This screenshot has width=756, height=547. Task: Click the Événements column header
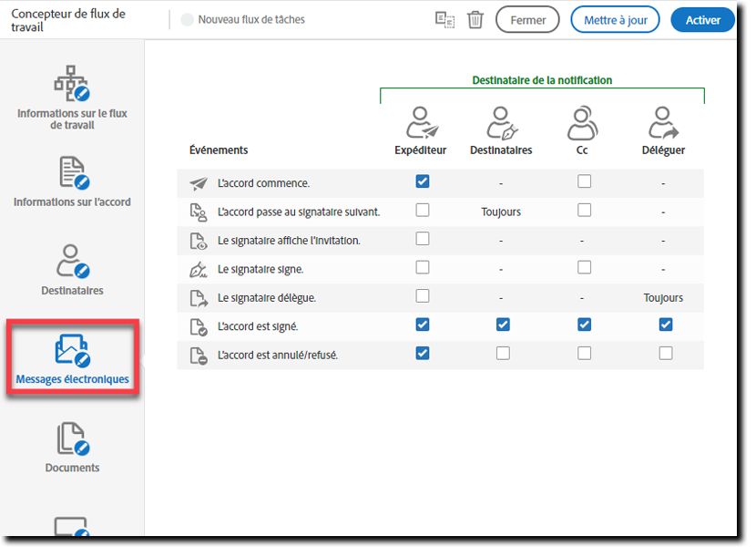click(219, 150)
